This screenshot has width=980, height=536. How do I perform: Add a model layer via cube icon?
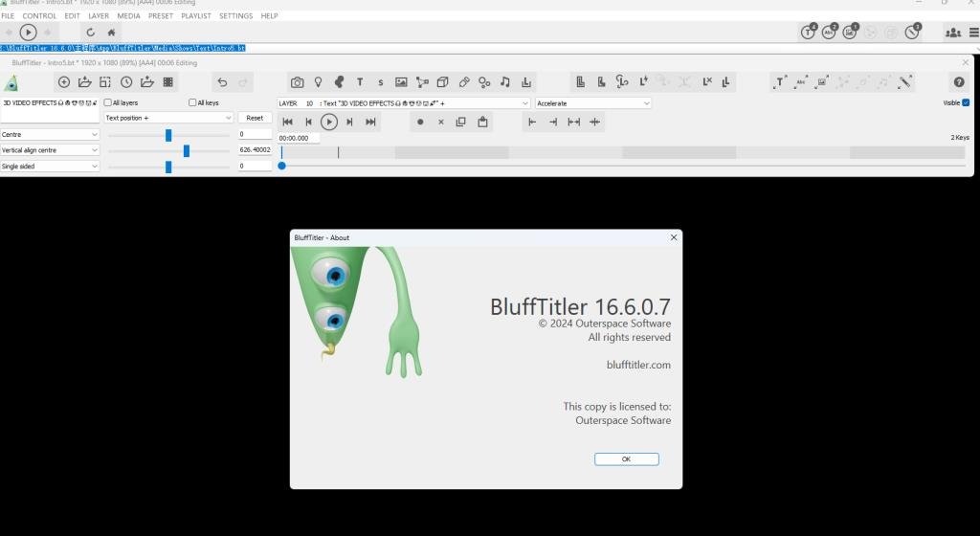click(x=442, y=82)
